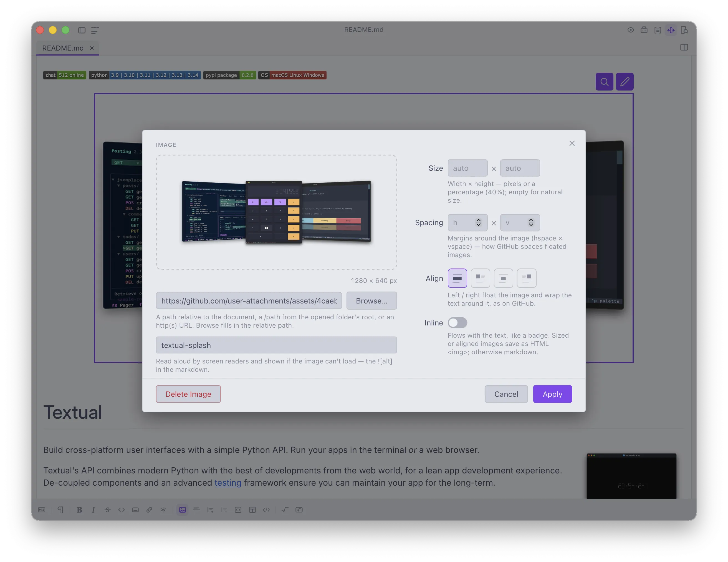This screenshot has height=562, width=728.
Task: Click the clock screenshot thumbnail in the README
Action: coord(631,476)
